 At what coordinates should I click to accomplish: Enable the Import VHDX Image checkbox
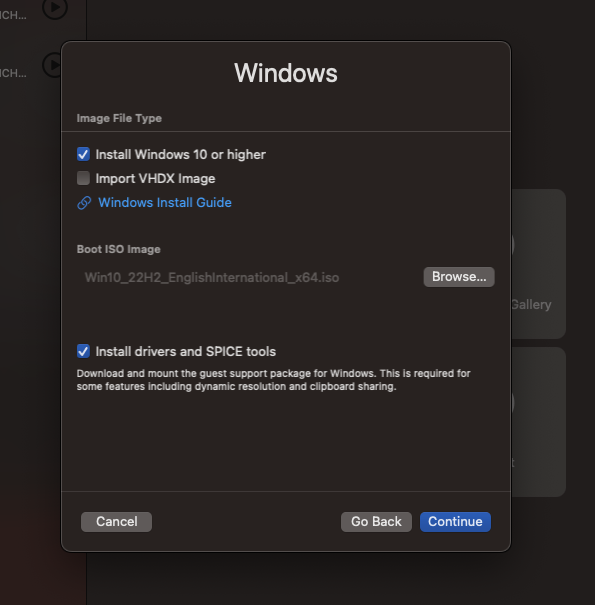point(83,178)
